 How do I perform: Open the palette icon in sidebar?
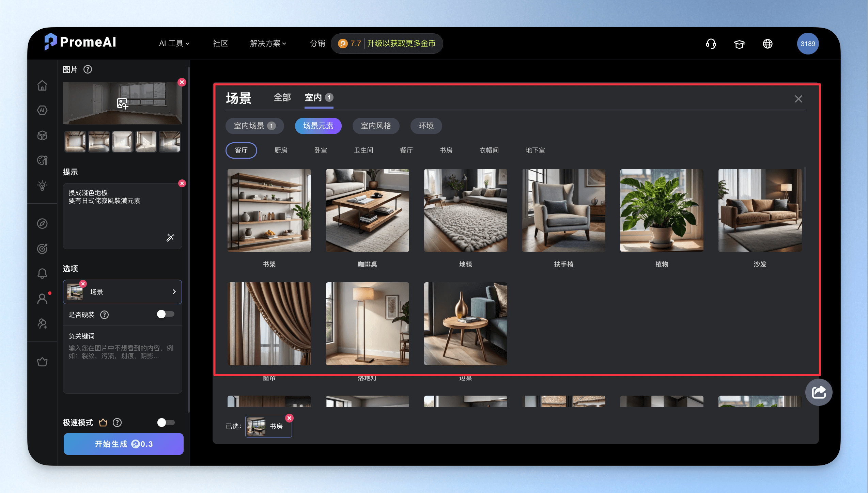coord(42,160)
